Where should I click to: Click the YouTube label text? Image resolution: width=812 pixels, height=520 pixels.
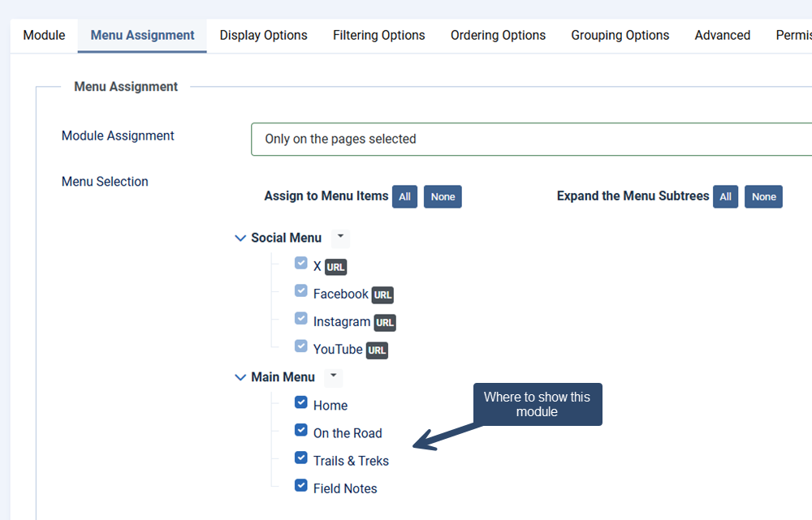[x=338, y=350]
